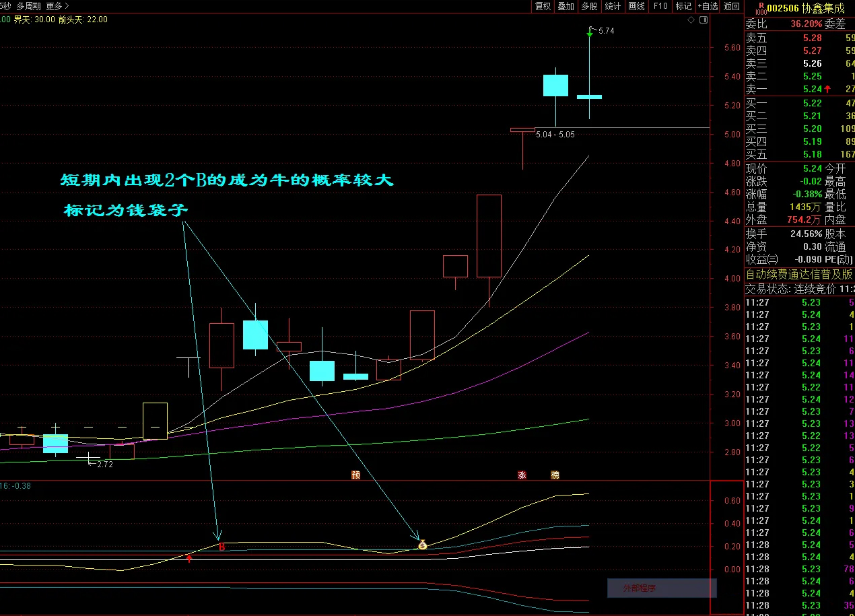Add stock via +自选 button
Viewport: 855px width, 616px height.
[x=707, y=6]
